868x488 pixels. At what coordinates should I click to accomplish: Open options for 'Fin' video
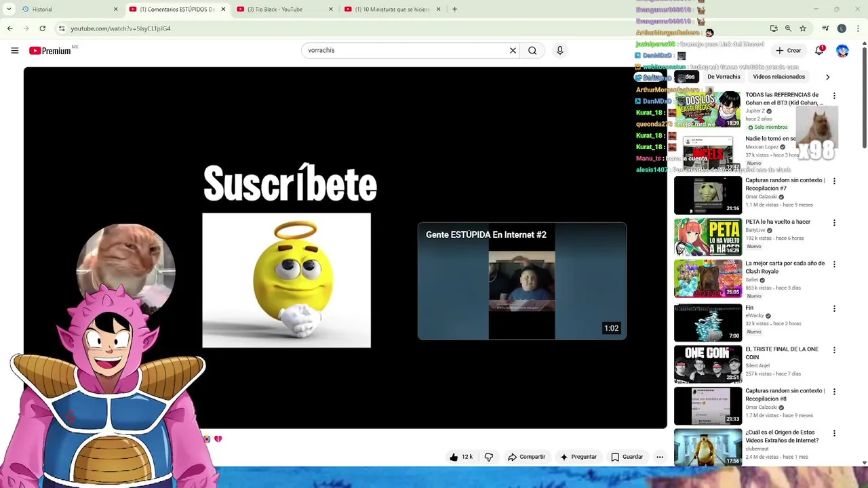(834, 309)
